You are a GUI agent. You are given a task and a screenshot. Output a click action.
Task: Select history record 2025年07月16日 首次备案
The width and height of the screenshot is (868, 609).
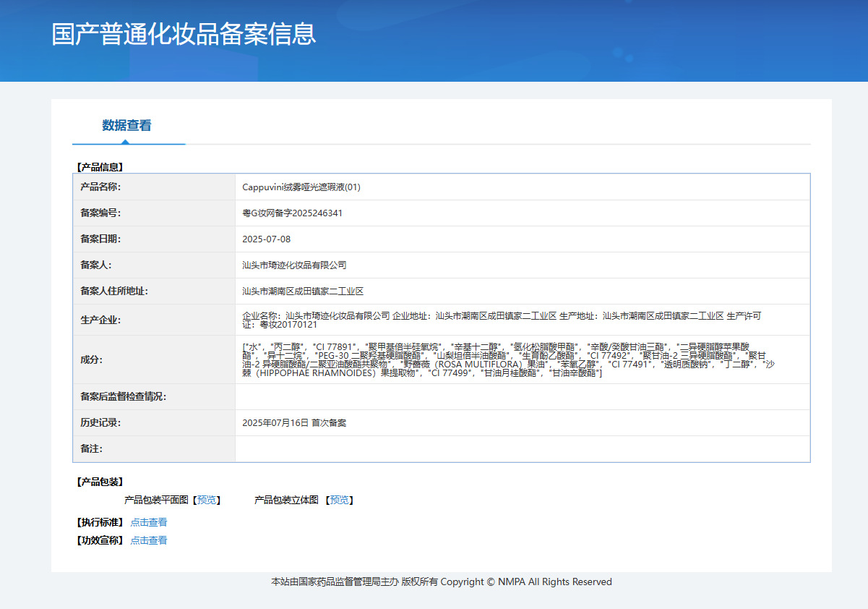click(294, 423)
